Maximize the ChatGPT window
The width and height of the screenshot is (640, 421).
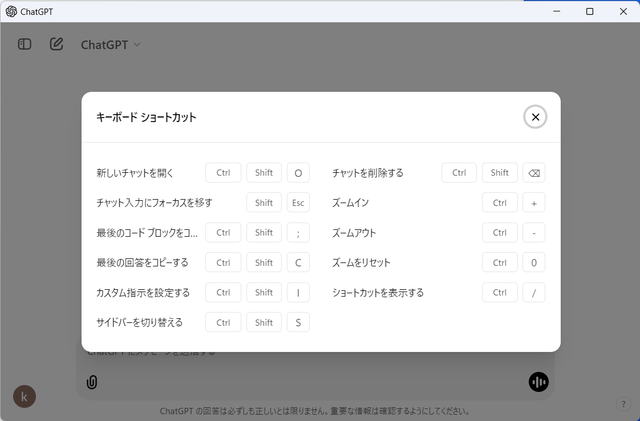click(x=590, y=11)
